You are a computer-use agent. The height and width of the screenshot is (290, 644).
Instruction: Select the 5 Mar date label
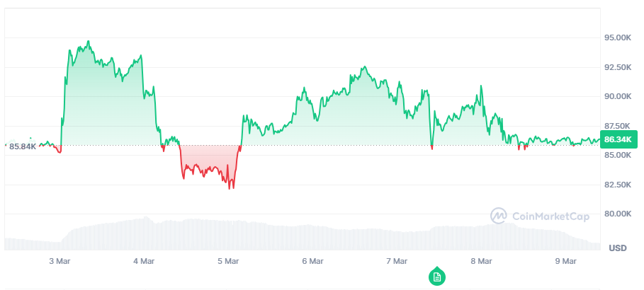pyautogui.click(x=228, y=262)
